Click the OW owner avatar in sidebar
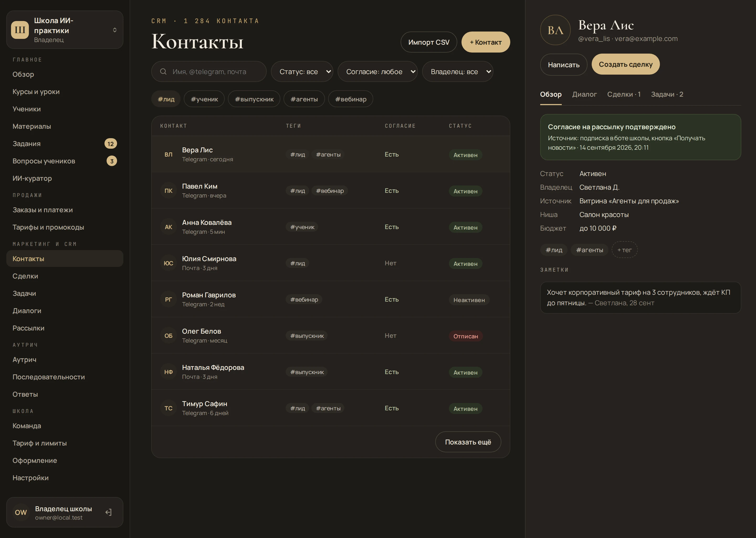Viewport: 756px width, 538px height. (21, 512)
